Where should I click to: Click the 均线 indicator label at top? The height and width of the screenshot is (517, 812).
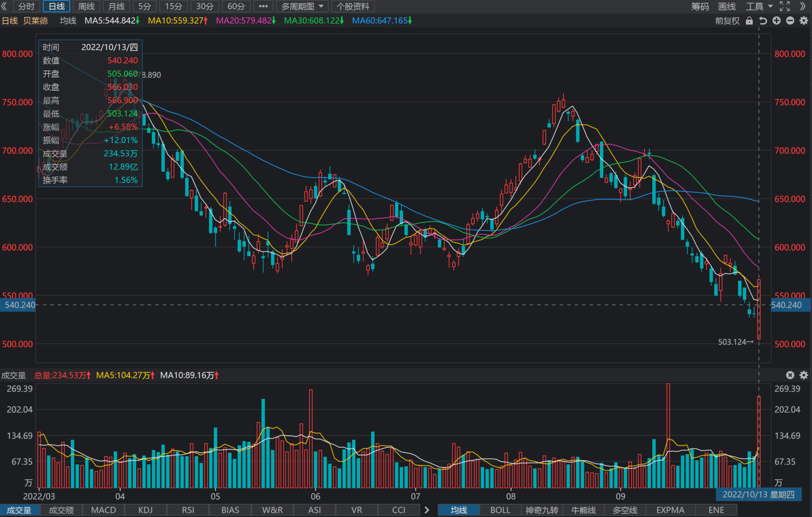[x=68, y=20]
